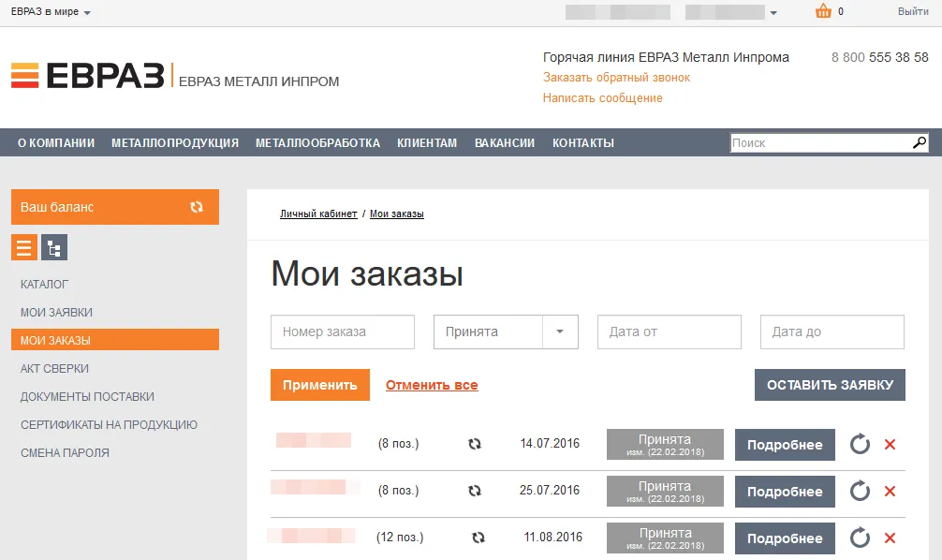Screen dimensions: 942x560
Task: Repeat the order dated 14.07.2016
Action: coord(860,444)
